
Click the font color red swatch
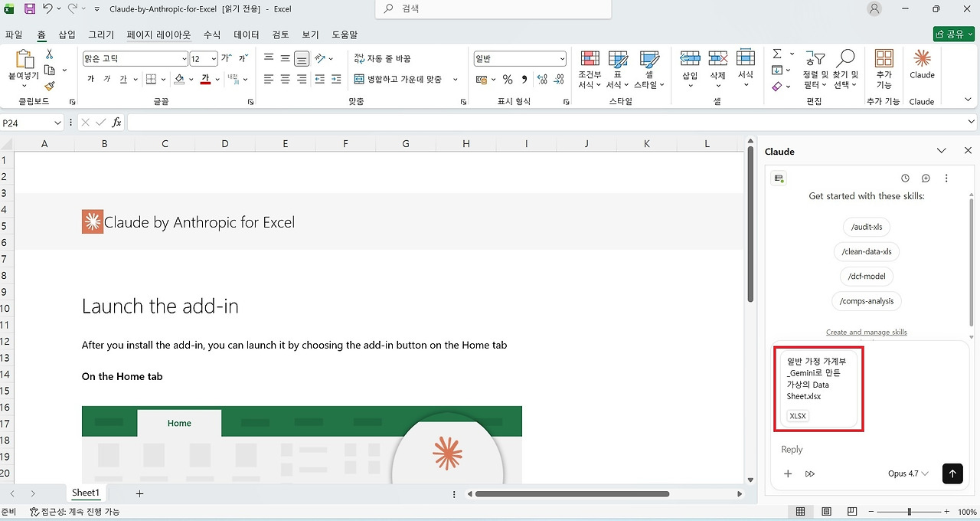click(205, 80)
